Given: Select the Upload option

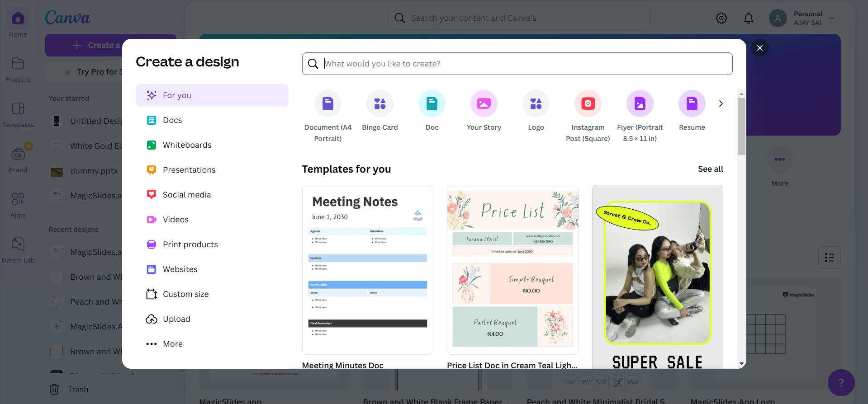Looking at the screenshot, I should tap(212, 319).
